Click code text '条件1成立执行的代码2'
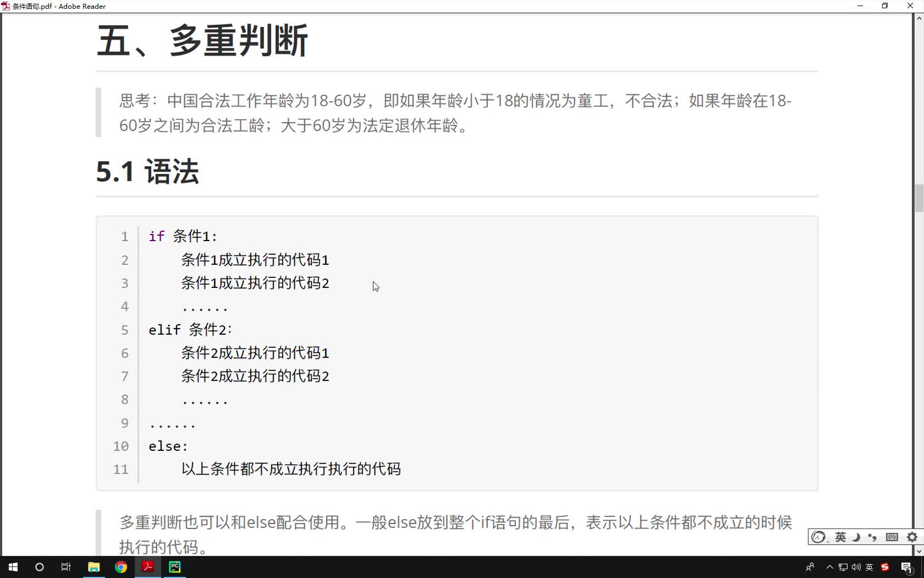This screenshot has height=578, width=924. pyautogui.click(x=255, y=283)
